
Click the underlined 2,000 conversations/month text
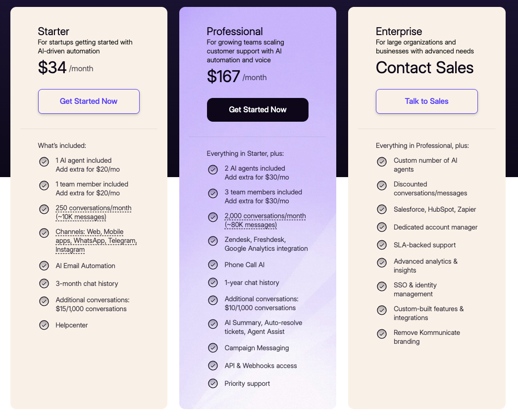click(265, 216)
